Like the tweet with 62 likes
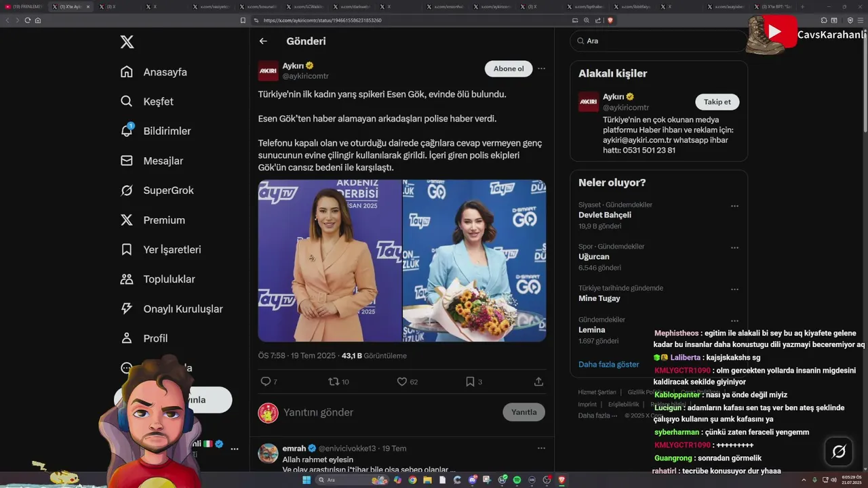 click(x=402, y=382)
